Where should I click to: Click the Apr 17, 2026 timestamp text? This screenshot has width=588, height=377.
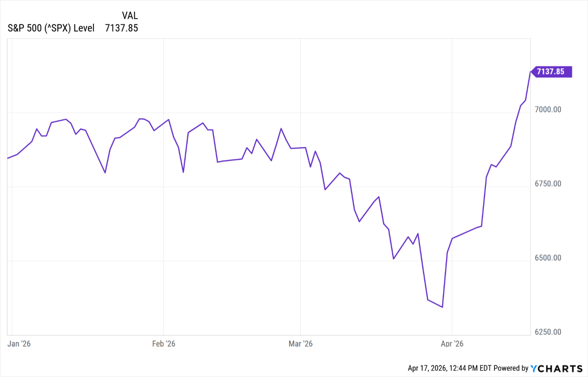point(449,368)
